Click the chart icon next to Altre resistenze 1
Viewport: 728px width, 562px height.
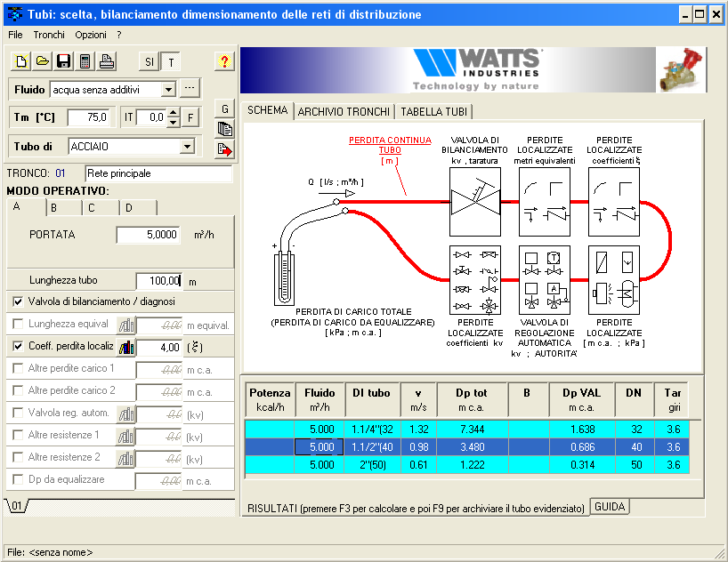click(x=125, y=437)
